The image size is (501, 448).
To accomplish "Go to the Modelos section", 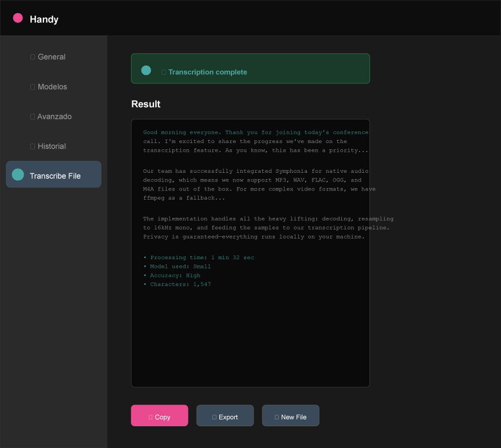I will coord(53,86).
